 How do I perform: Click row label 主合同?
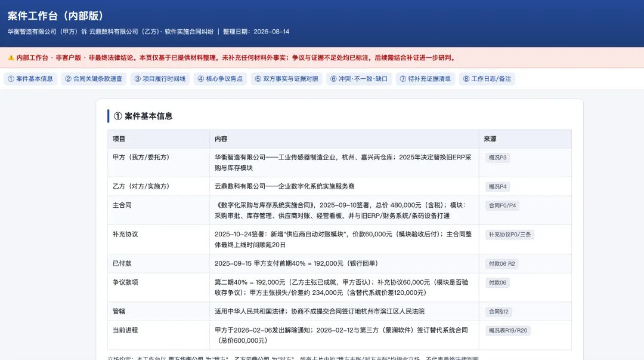coord(122,205)
